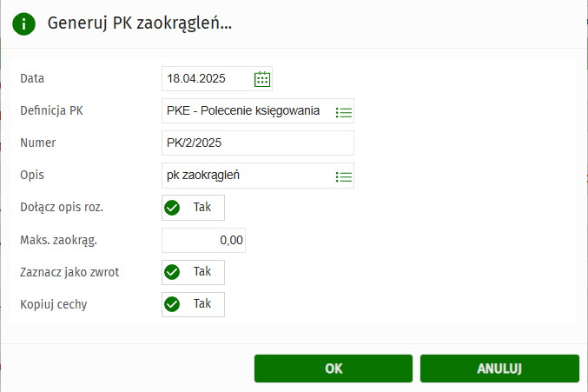
Task: Toggle the Dołącz opis roz. Tak switch
Action: (193, 208)
